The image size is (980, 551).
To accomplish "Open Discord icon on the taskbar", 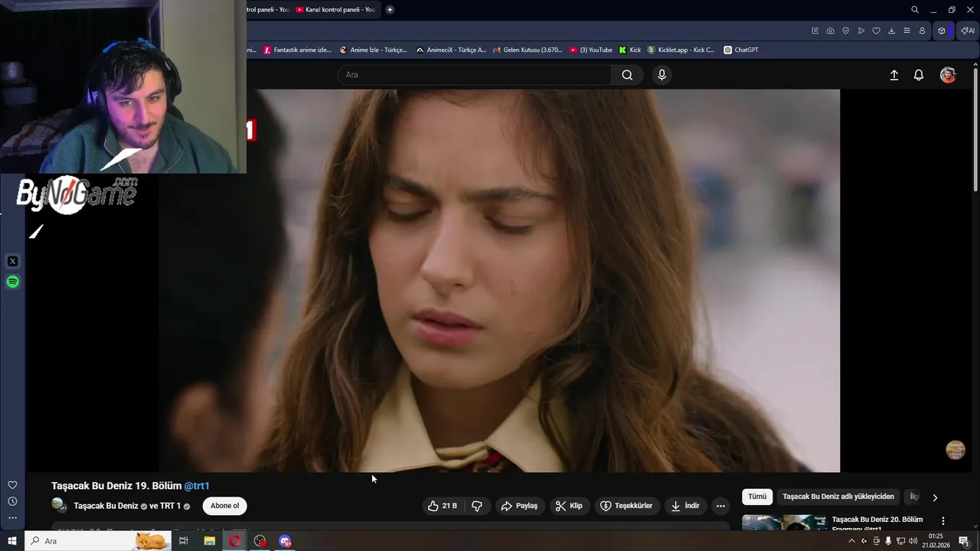I will click(x=285, y=541).
